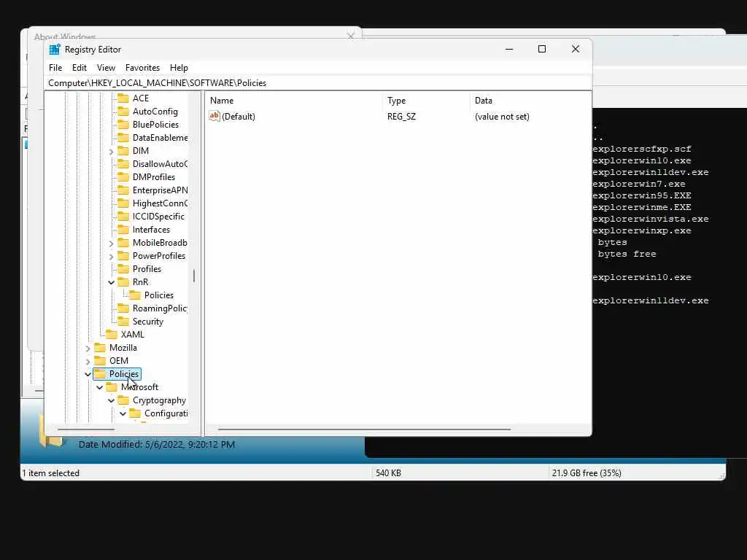Click explorerscfxp.scf in the console window
This screenshot has height=560, width=747.
pos(642,149)
